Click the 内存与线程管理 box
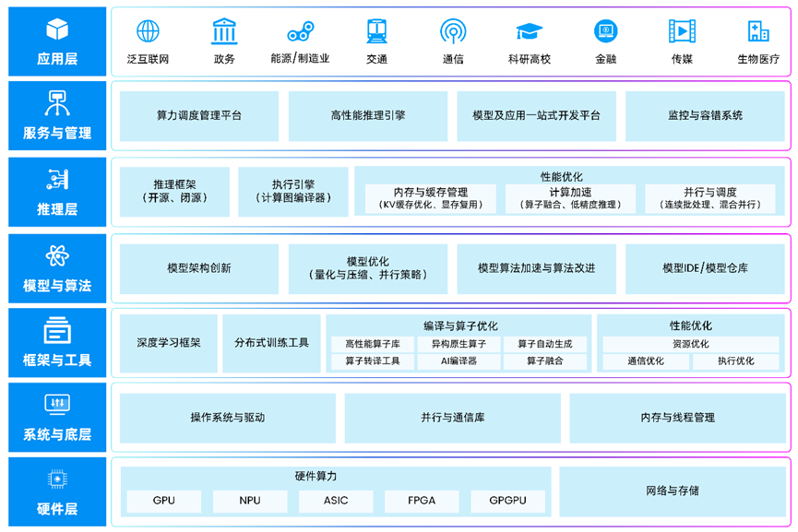Screen dimensions: 798x532 677,418
